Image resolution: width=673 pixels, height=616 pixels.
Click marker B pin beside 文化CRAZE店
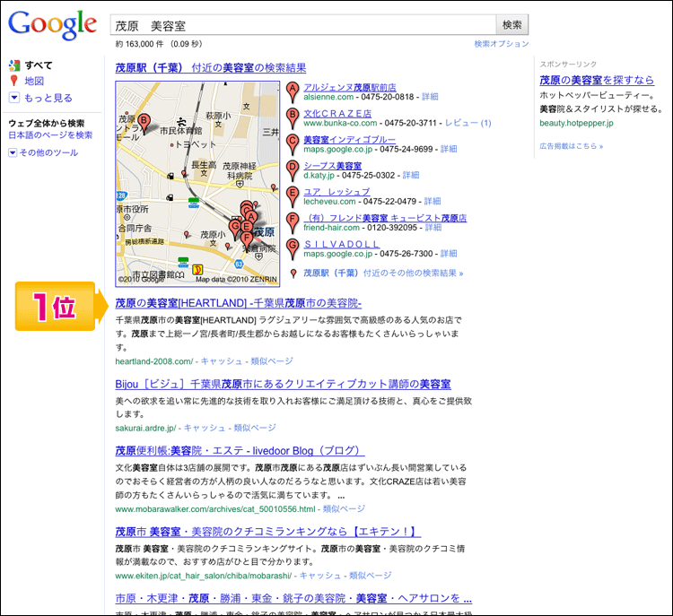(x=293, y=118)
